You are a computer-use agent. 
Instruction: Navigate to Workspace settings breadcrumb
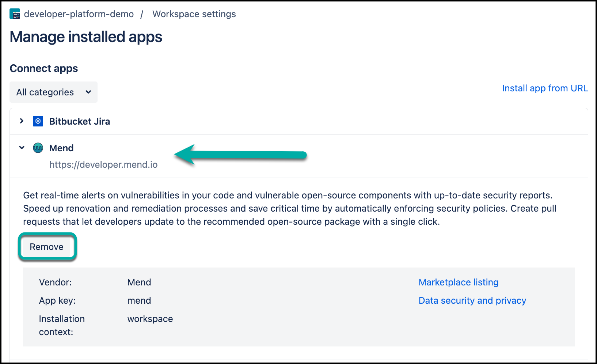click(194, 14)
